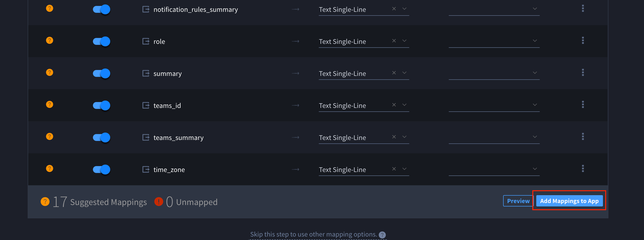
Task: Click the orange suggestion icon beside teams_id
Action: 50,104
